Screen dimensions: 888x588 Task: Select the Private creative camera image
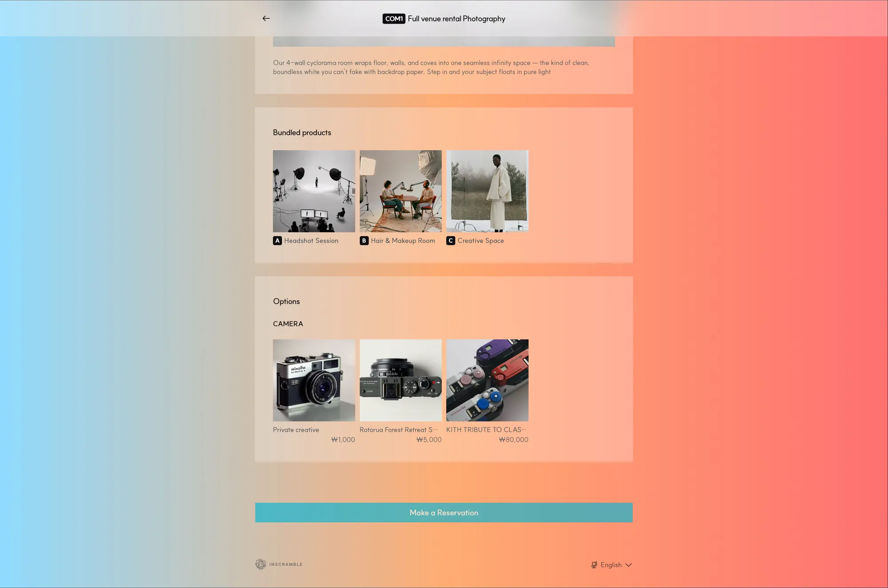314,380
